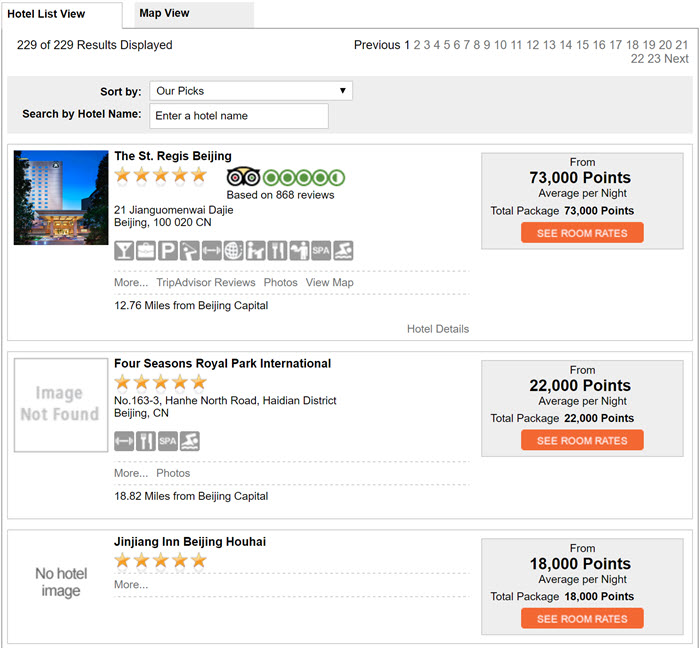Image resolution: width=700 pixels, height=648 pixels.
Task: Open TripAdvisor Reviews link
Action: click(x=206, y=282)
